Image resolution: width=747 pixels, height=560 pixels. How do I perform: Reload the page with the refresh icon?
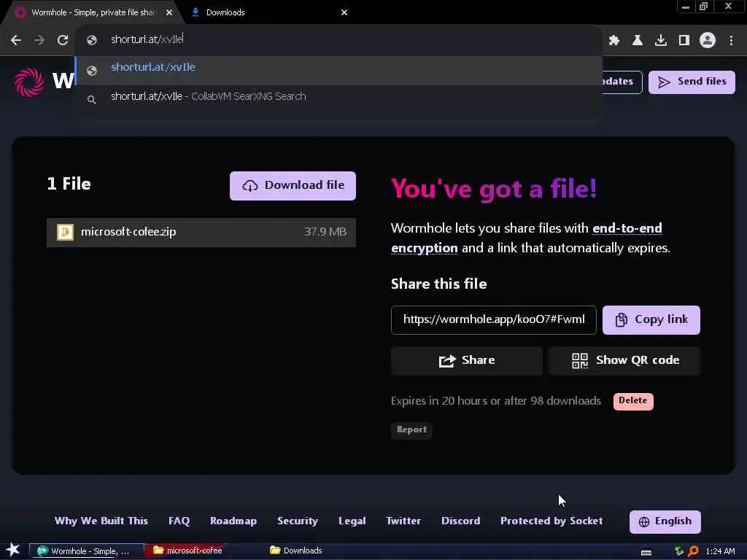coord(63,40)
